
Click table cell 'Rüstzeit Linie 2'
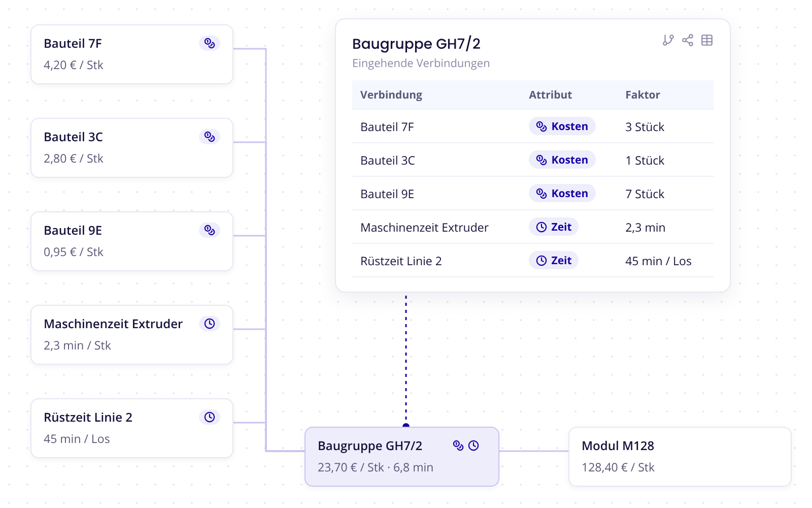pyautogui.click(x=401, y=261)
